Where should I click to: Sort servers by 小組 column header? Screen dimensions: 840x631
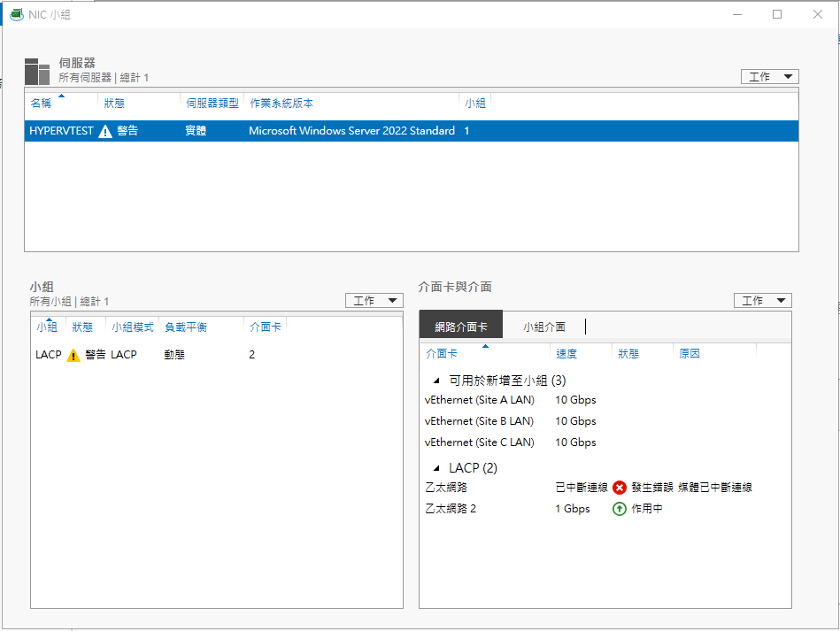coord(475,103)
